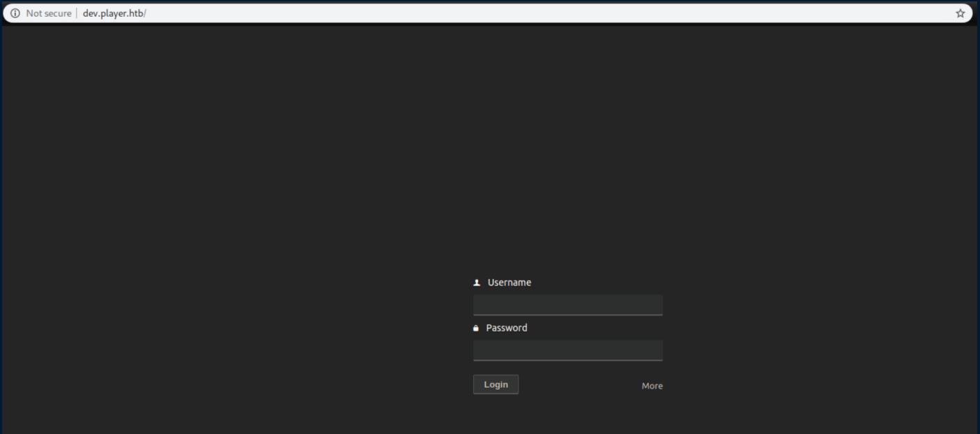This screenshot has height=434, width=980.
Task: Click the padlock icon beside Password
Action: [x=476, y=328]
